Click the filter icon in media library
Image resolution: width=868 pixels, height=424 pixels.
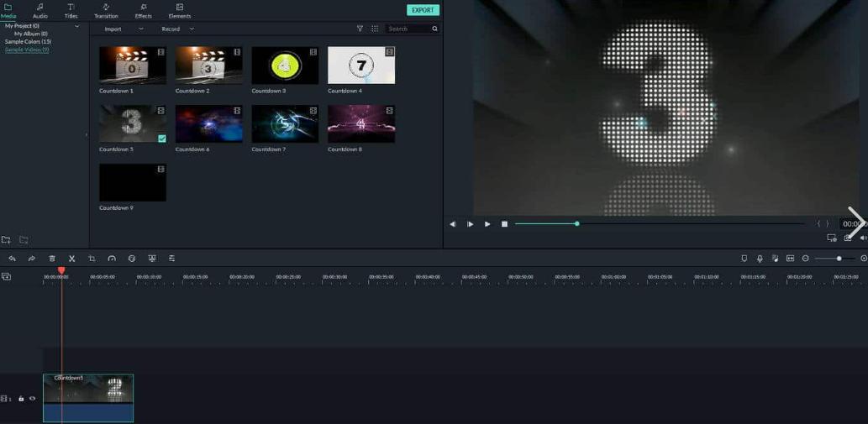pyautogui.click(x=360, y=29)
